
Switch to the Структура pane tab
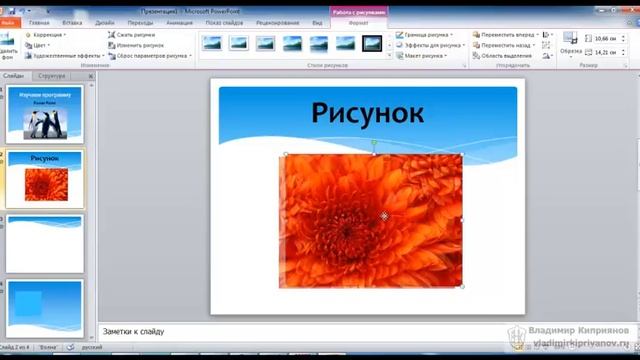tap(51, 76)
